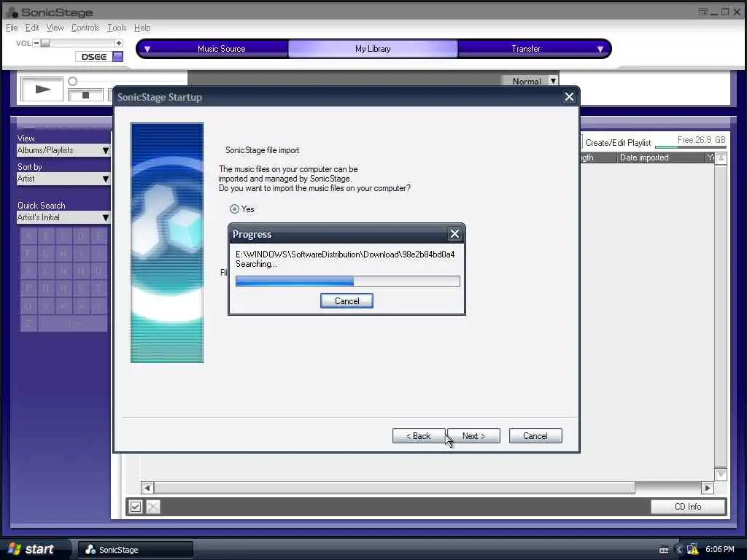Screen dimensions: 747x560
Task: Click the horizontal scrollbar left arrow
Action: pyautogui.click(x=147, y=488)
